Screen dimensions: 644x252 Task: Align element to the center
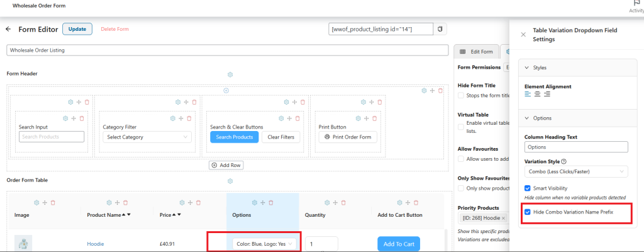(x=538, y=94)
